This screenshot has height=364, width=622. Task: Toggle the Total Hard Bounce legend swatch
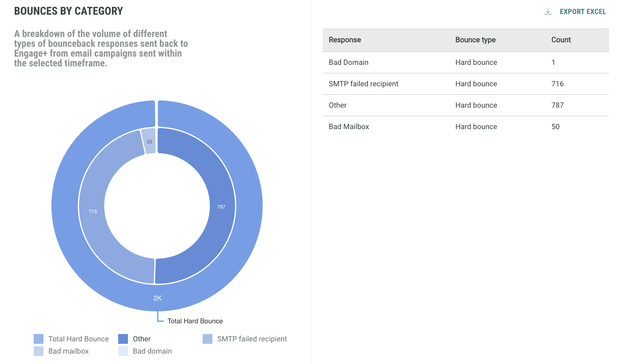tap(39, 339)
